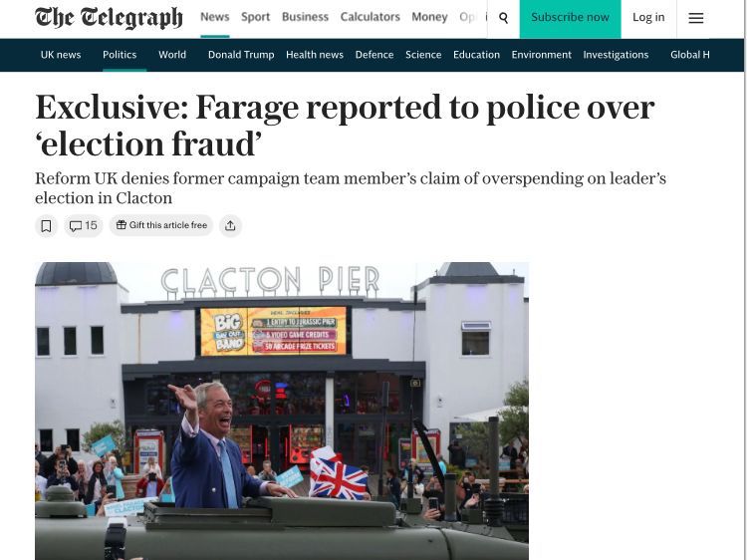Open the Sport section
This screenshot has width=747, height=560.
coord(255,17)
